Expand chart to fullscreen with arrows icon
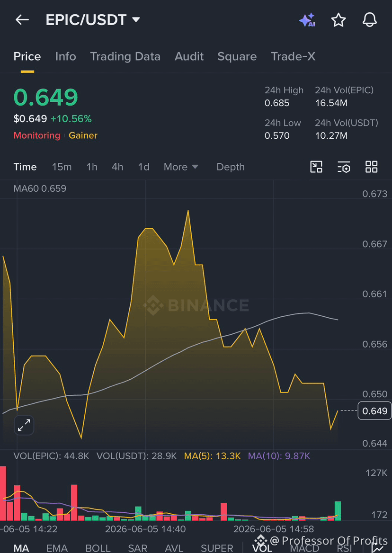 coord(24,425)
